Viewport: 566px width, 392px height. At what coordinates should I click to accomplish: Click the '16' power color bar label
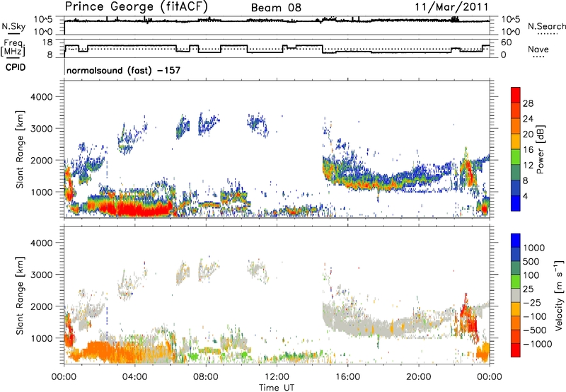pos(528,150)
